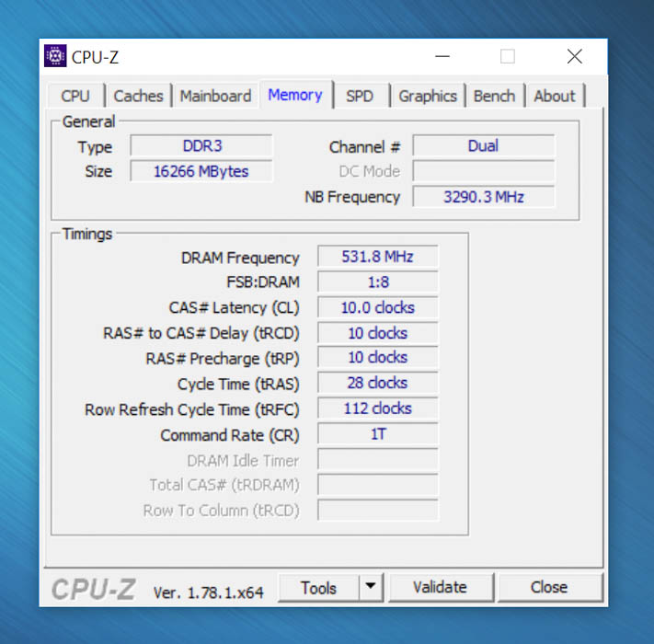This screenshot has width=654, height=644.
Task: Click the 'Ver. 1.78.1.x64' version text
Action: click(x=209, y=592)
